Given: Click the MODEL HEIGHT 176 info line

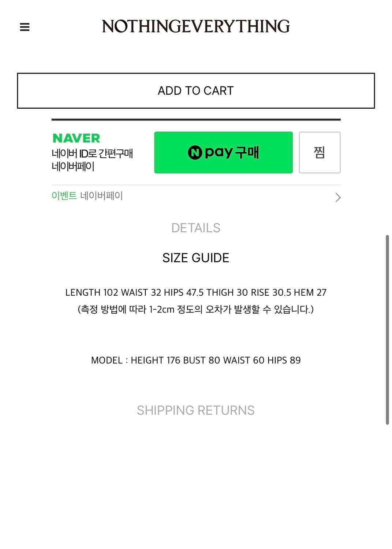Looking at the screenshot, I should point(196,360).
